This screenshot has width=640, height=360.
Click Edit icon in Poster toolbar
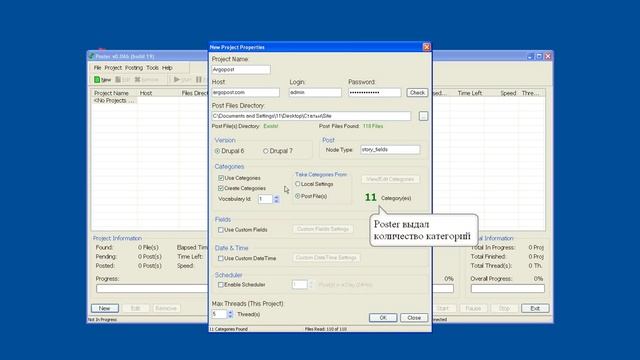tap(122, 79)
